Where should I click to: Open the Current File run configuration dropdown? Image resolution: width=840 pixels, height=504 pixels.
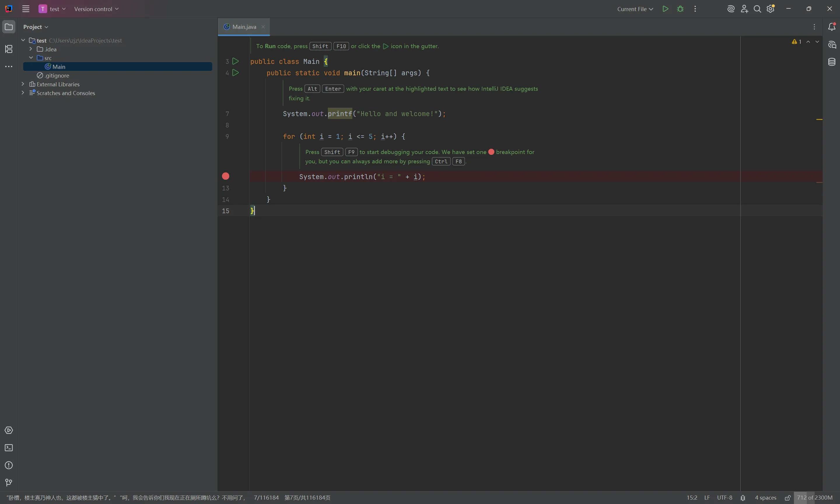click(635, 9)
